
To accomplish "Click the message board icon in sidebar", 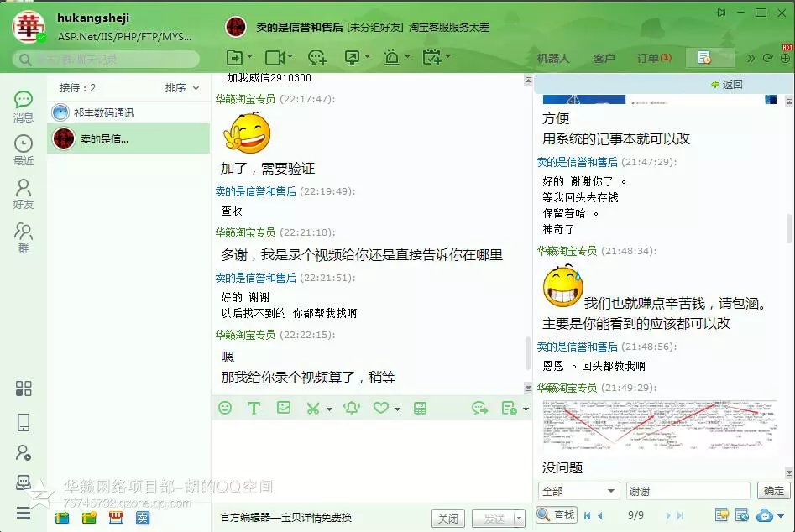I will [x=24, y=482].
